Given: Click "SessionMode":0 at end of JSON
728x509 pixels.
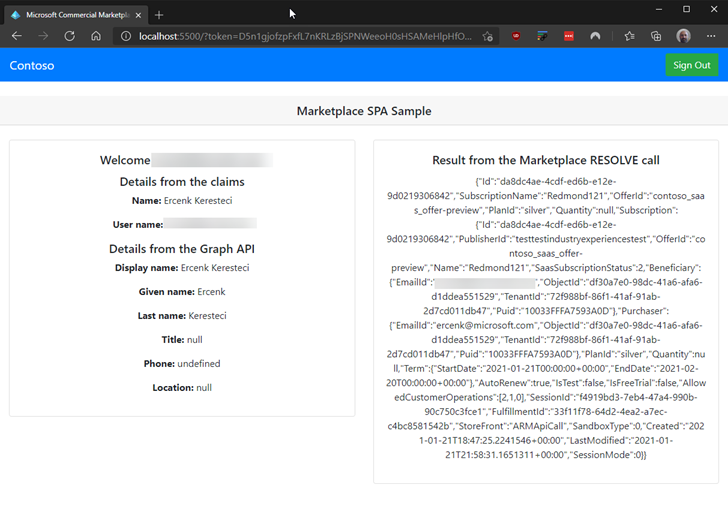Looking at the screenshot, I should click(x=606, y=455).
